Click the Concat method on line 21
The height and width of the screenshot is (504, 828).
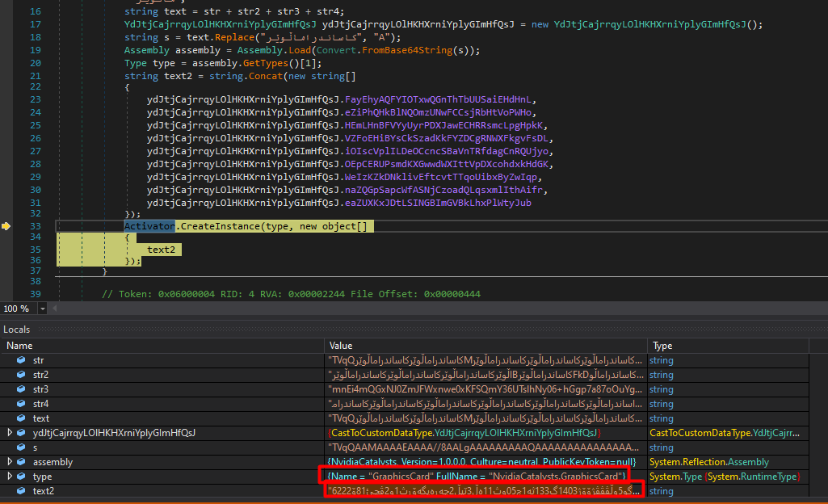266,76
